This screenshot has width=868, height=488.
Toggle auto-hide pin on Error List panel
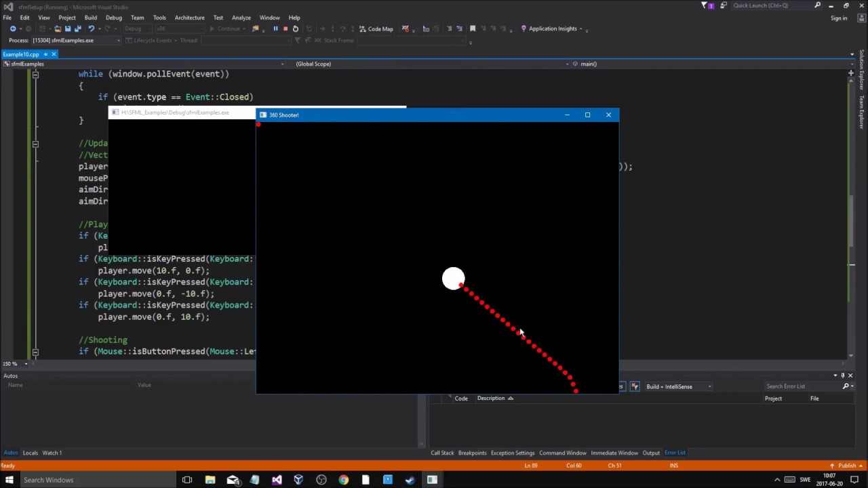[x=842, y=375]
